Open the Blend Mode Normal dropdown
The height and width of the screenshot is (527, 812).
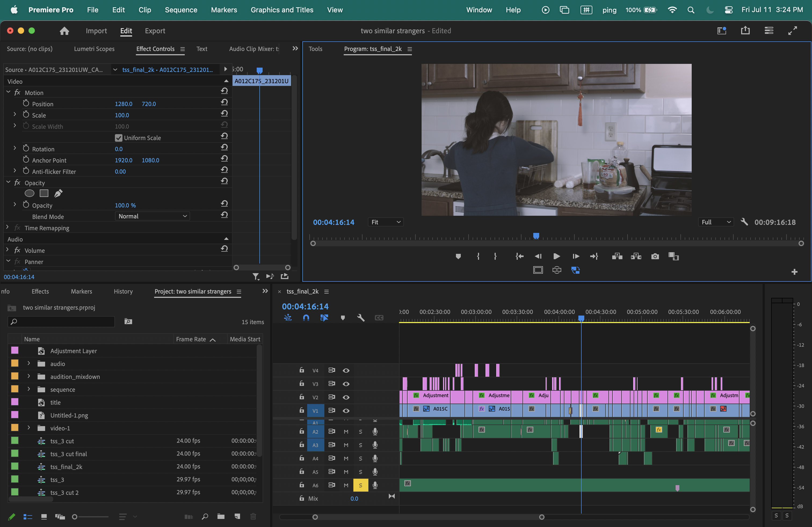pyautogui.click(x=152, y=216)
